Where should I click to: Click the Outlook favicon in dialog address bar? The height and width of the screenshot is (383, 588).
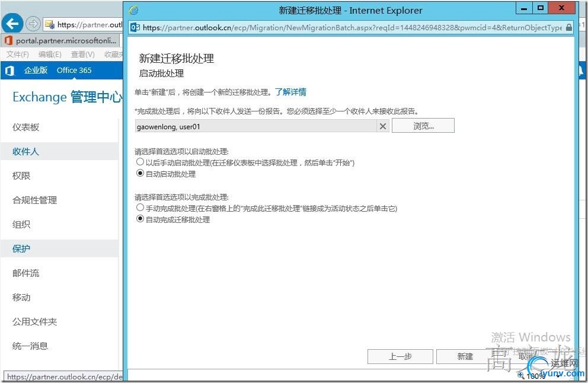coord(135,27)
